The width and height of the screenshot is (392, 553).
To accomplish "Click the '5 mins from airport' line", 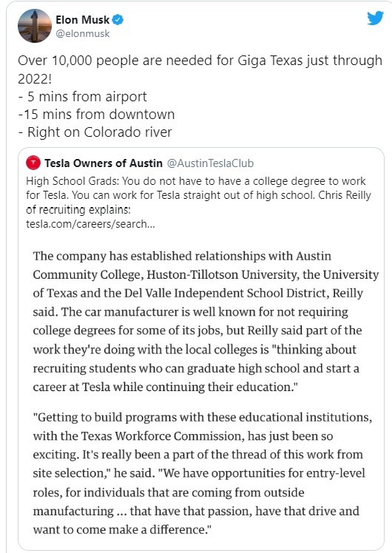I will (82, 96).
